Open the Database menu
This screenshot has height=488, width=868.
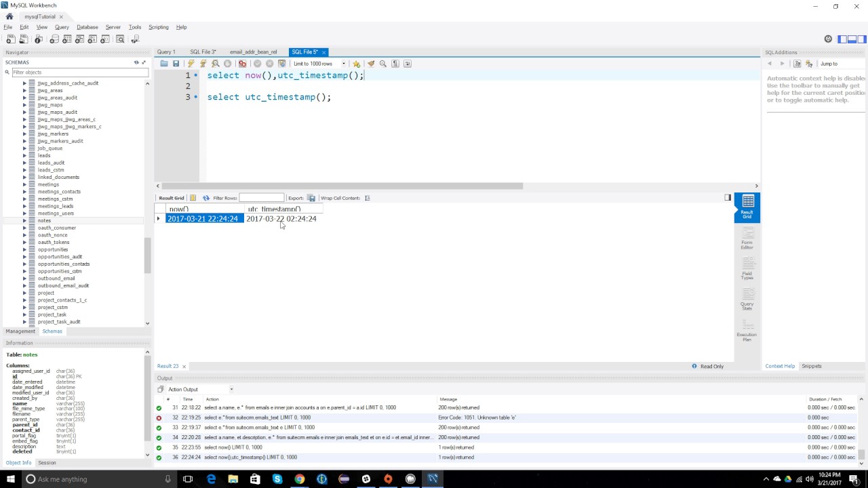pos(87,27)
